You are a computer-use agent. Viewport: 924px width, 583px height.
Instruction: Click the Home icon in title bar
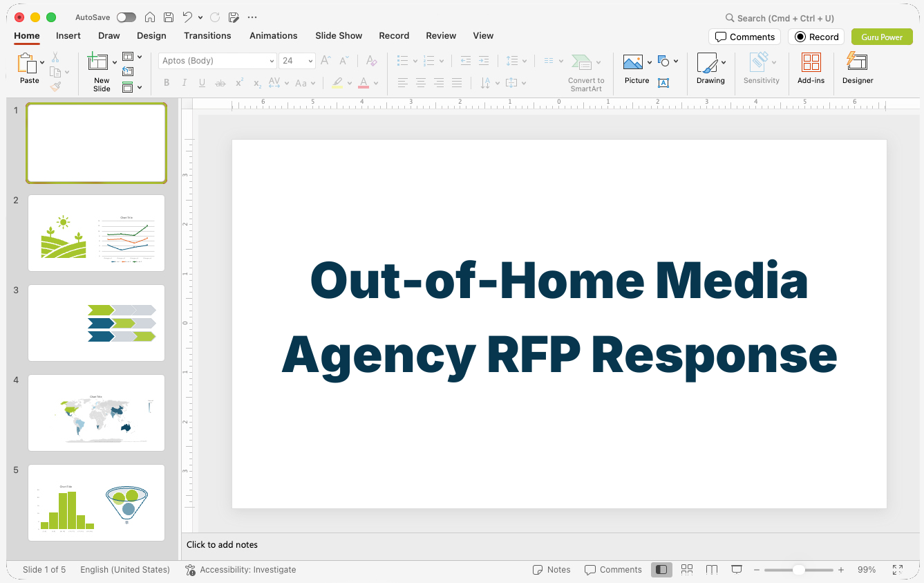(x=150, y=17)
